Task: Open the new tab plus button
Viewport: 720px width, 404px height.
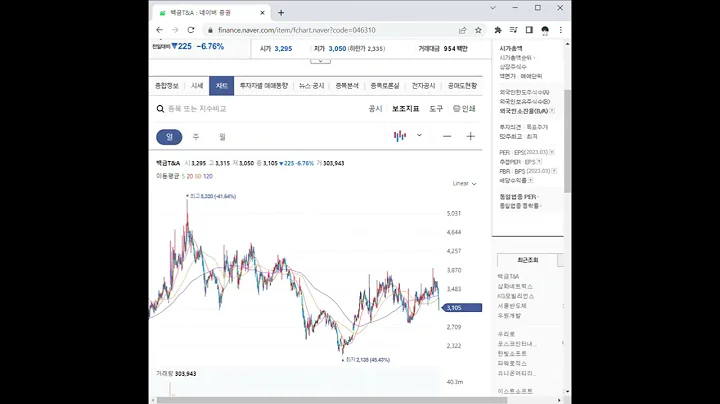Action: (x=281, y=13)
